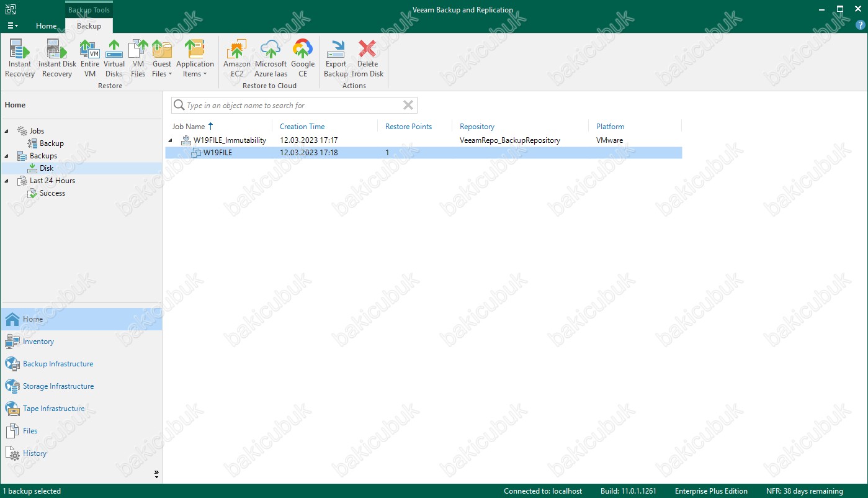
Task: Click 1 backup selected status text
Action: click(x=32, y=491)
